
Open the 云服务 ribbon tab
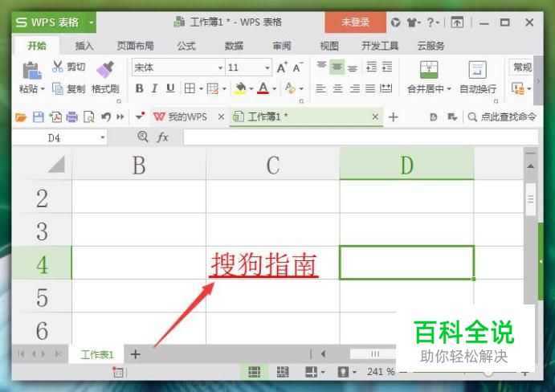click(x=431, y=46)
